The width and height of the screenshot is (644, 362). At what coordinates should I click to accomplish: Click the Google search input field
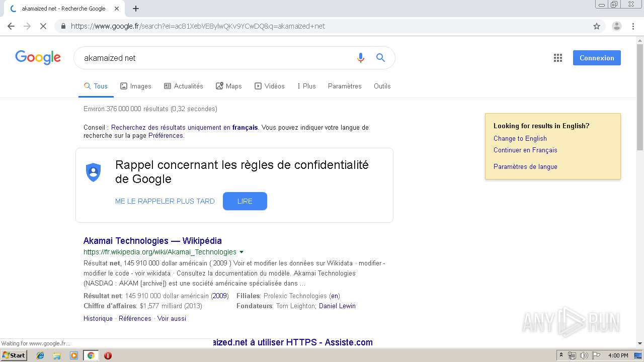216,58
